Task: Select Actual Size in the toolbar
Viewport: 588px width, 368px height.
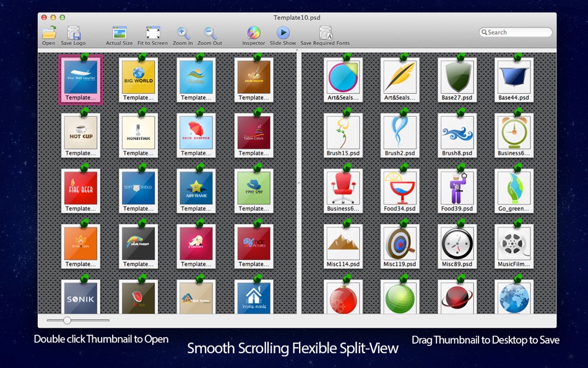Action: (x=119, y=33)
